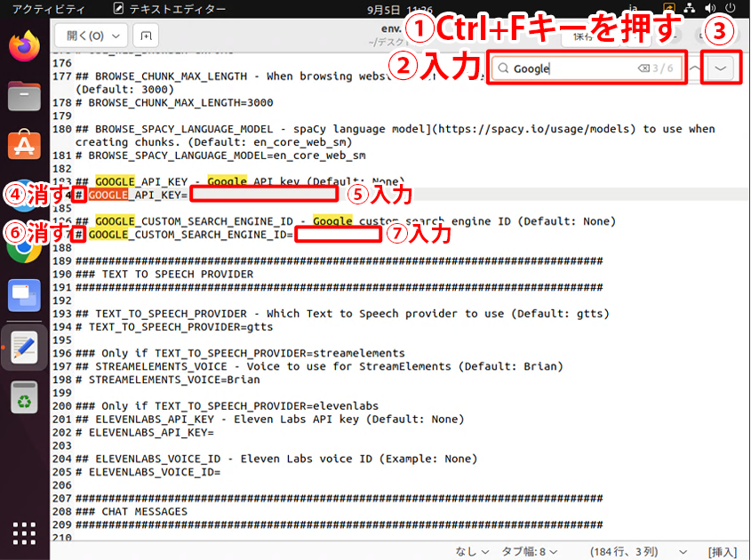Go to previous search match arrow
Screen dimensions: 751x560
695,69
